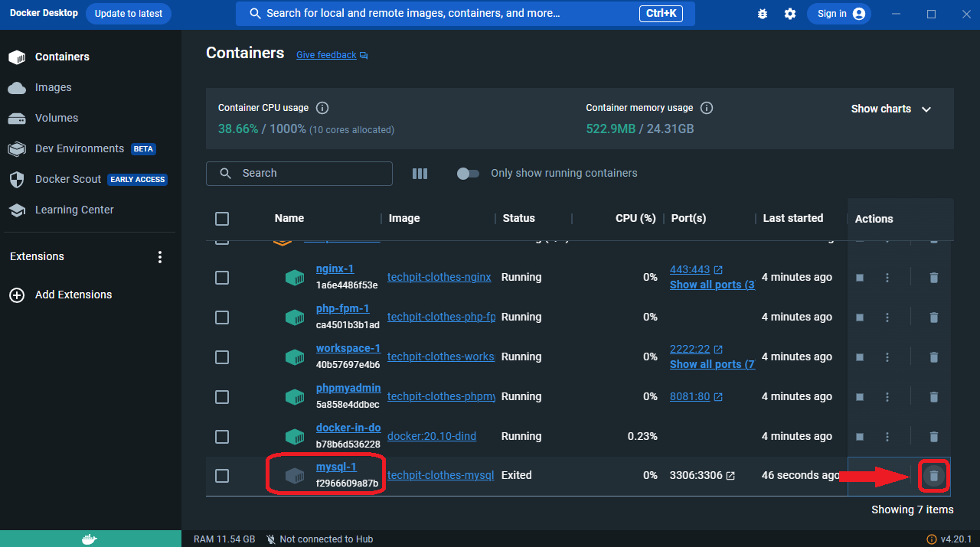Select the mysql-1 container checkbox
The width and height of the screenshot is (980, 547).
click(222, 476)
